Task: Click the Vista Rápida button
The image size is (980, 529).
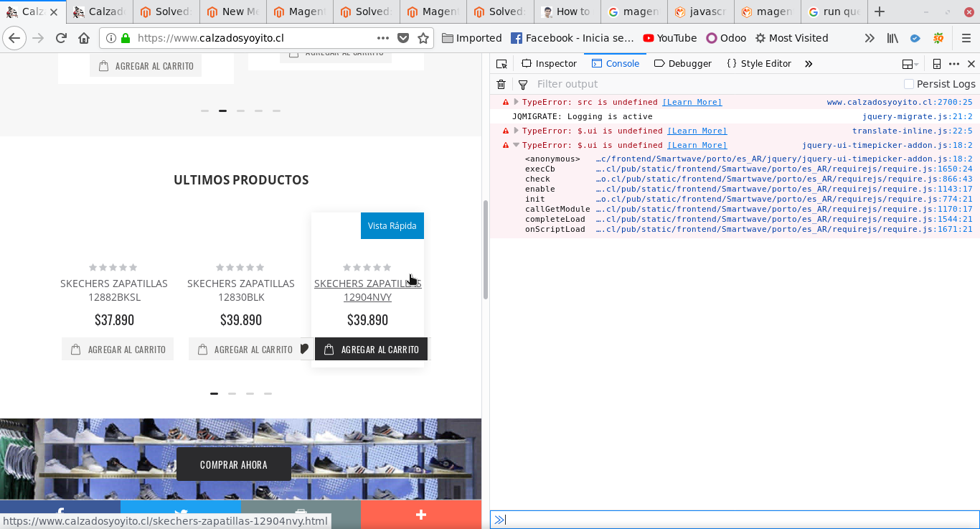Action: [392, 226]
